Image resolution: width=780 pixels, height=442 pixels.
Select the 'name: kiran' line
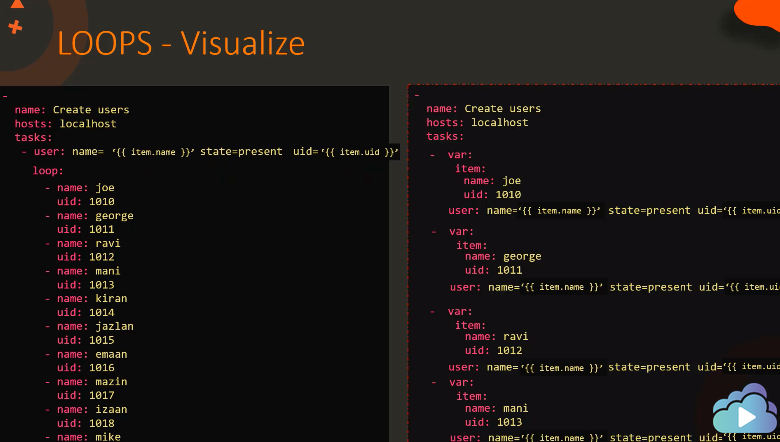click(92, 298)
